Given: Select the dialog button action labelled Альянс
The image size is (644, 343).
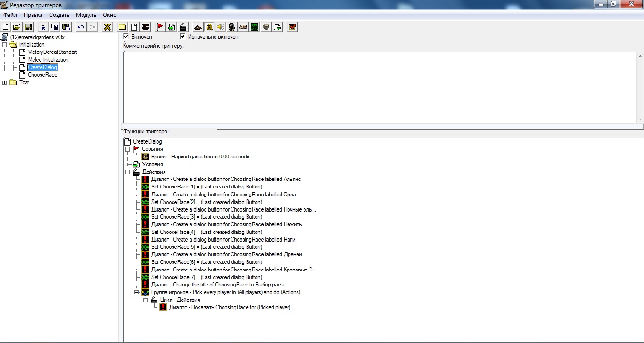Looking at the screenshot, I should [x=226, y=180].
